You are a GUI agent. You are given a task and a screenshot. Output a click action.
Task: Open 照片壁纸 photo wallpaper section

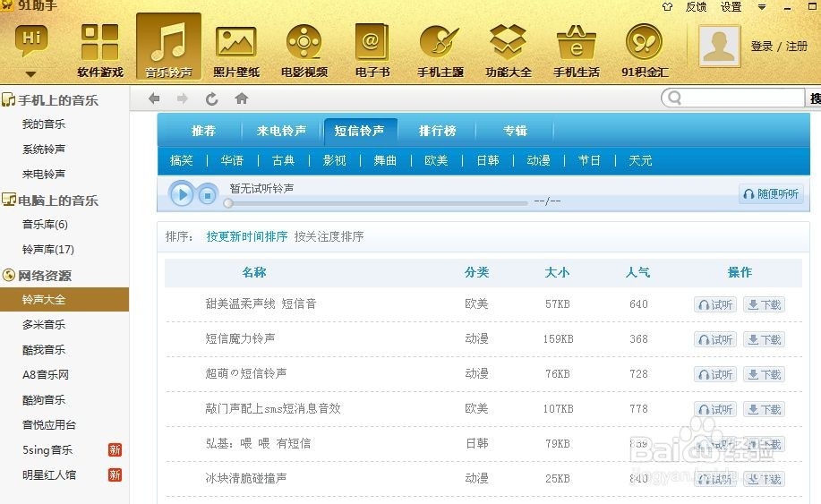(236, 51)
